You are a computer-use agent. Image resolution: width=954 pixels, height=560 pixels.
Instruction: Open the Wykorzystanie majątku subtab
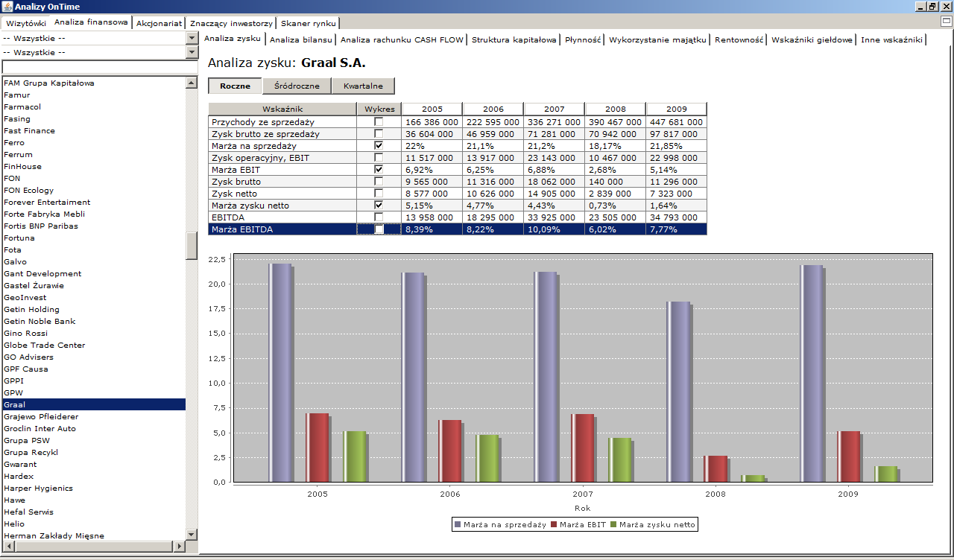coord(657,39)
